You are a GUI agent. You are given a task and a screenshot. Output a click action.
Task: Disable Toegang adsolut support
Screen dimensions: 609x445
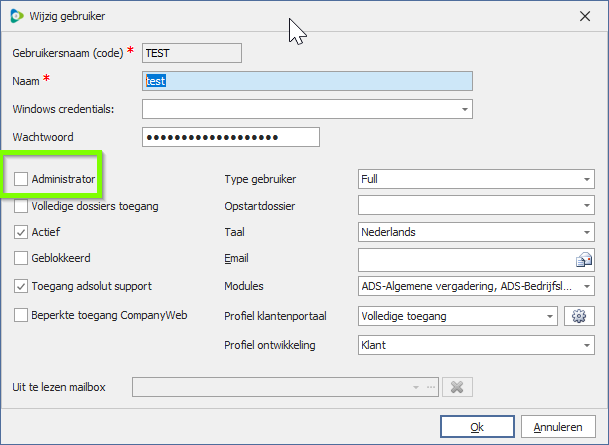tap(22, 286)
